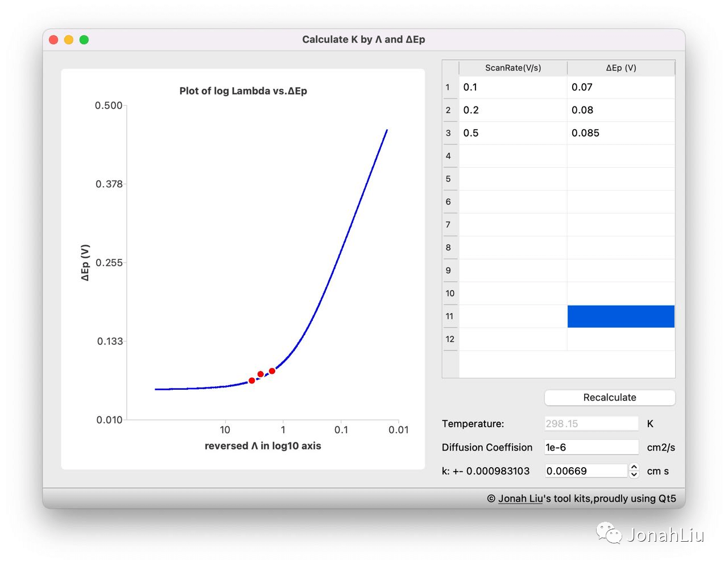Click the blue highlighted cell in row 11

[621, 316]
